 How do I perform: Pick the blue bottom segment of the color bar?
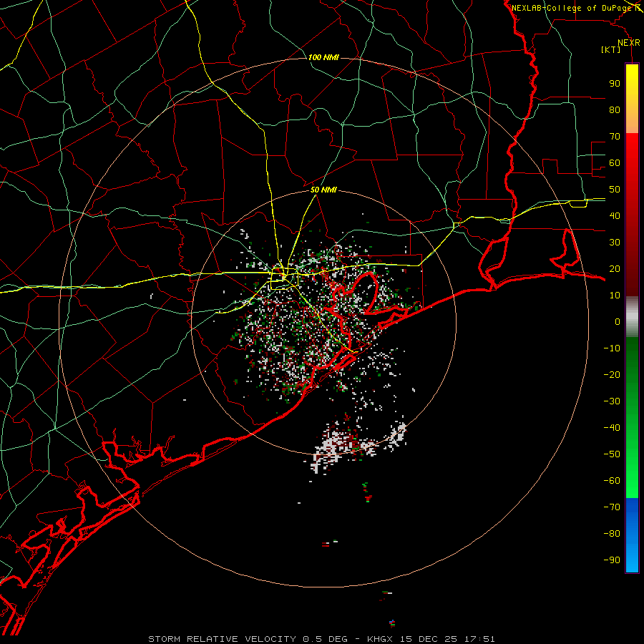click(632, 535)
